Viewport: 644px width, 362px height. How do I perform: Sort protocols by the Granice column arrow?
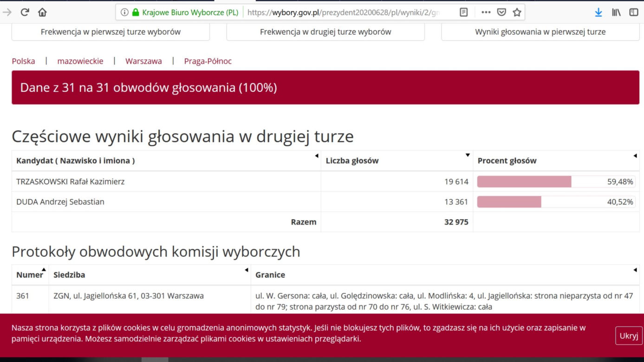tap(635, 270)
